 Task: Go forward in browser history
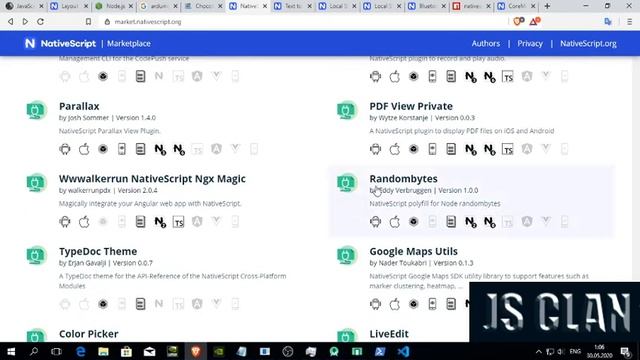click(25, 22)
